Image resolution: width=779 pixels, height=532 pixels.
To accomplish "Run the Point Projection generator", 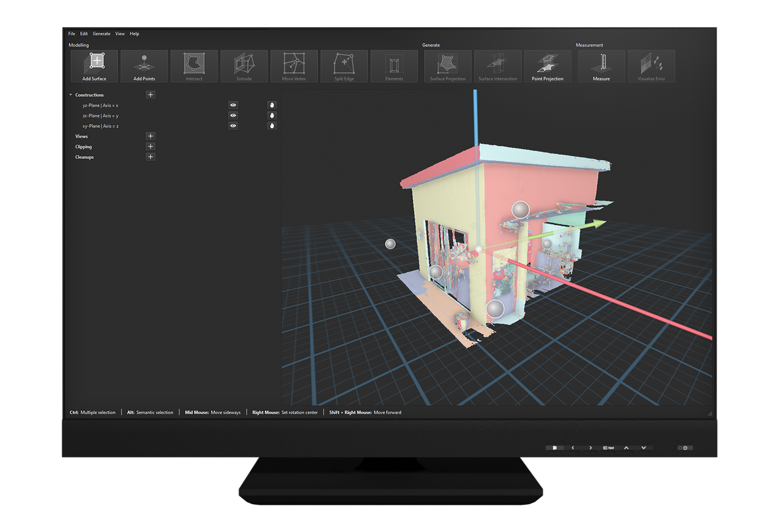I will tap(548, 66).
